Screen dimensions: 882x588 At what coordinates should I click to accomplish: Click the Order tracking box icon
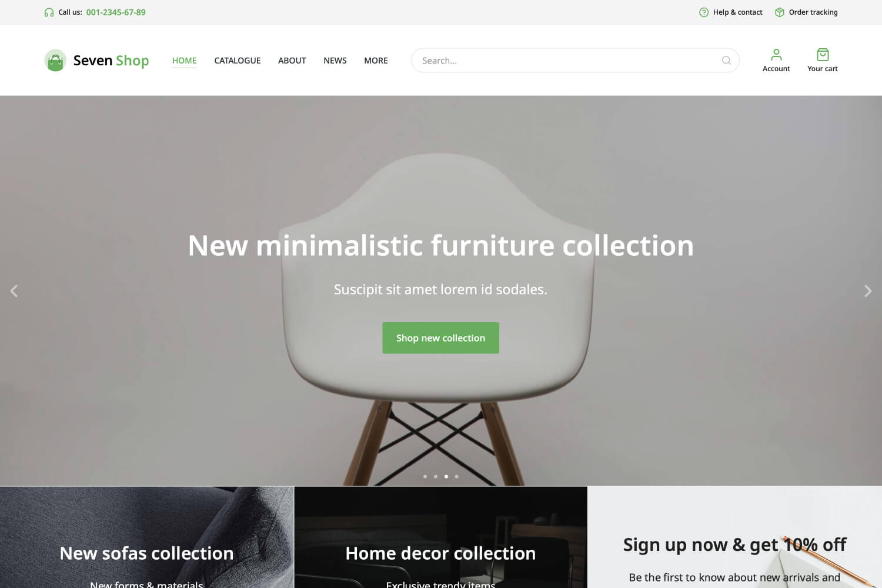coord(780,12)
